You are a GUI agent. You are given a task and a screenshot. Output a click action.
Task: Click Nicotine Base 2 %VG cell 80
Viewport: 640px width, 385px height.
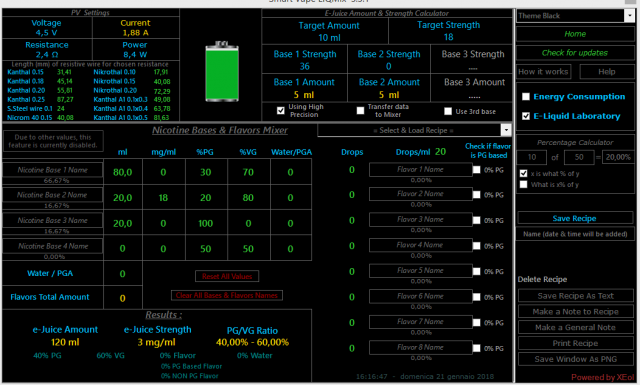(x=248, y=198)
